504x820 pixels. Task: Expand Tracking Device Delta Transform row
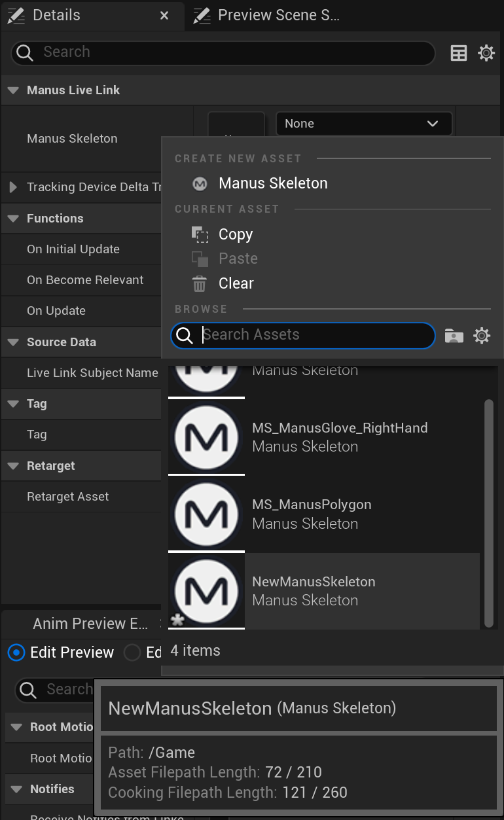13,187
